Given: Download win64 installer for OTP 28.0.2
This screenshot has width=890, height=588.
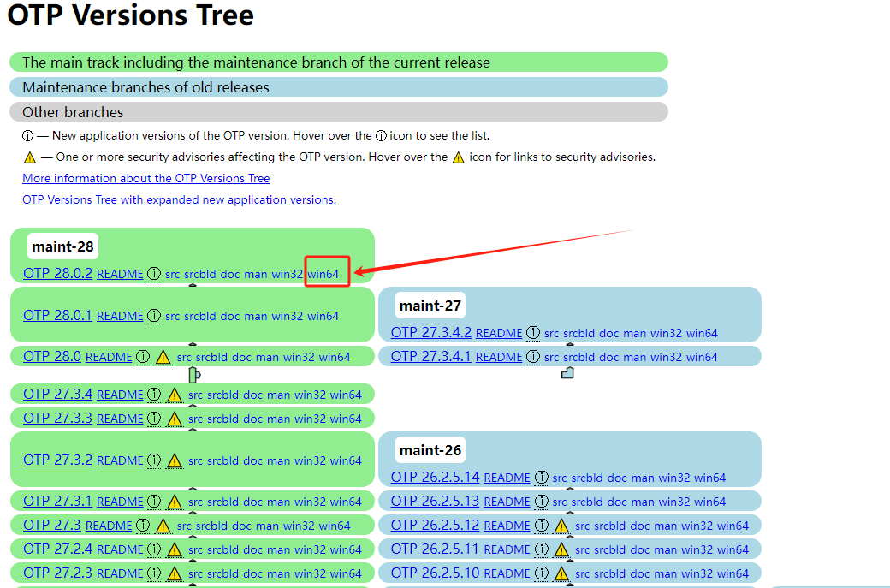Looking at the screenshot, I should pos(323,274).
